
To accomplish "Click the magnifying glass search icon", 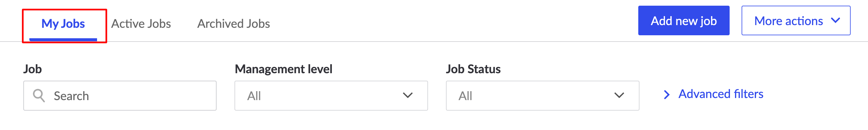I will pos(39,95).
